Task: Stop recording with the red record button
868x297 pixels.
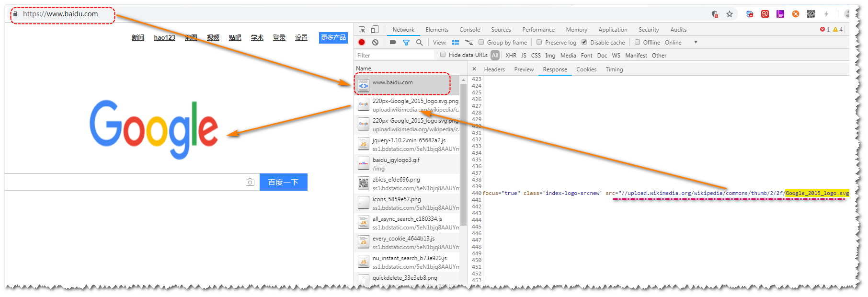Action: pyautogui.click(x=362, y=42)
